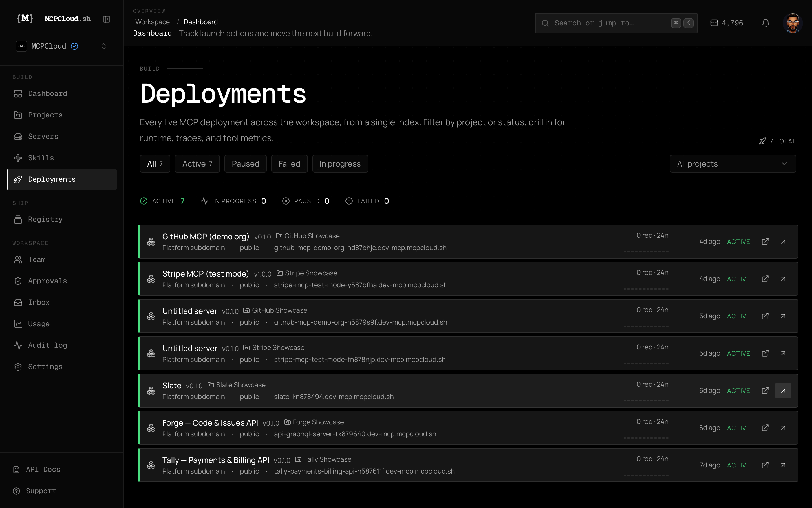This screenshot has height=508, width=812.
Task: Click arrow icon on Untitled server Stripe Showcase row
Action: click(783, 353)
